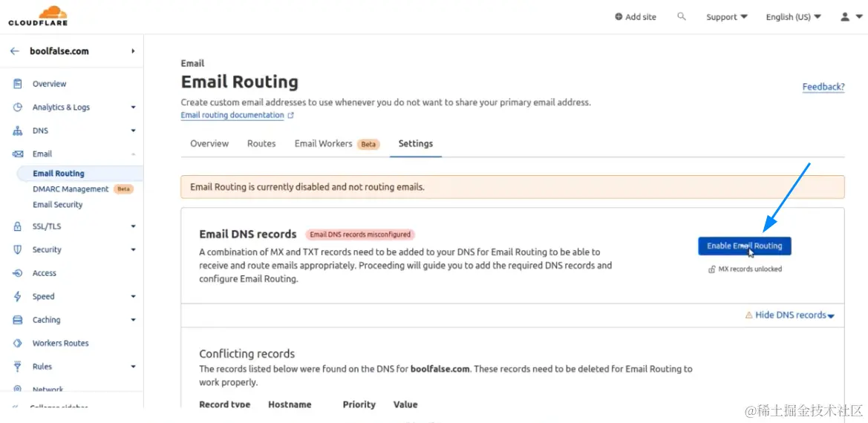Click the MX records unlocked padlock icon
Screen dimensions: 868x423
[x=712, y=269]
